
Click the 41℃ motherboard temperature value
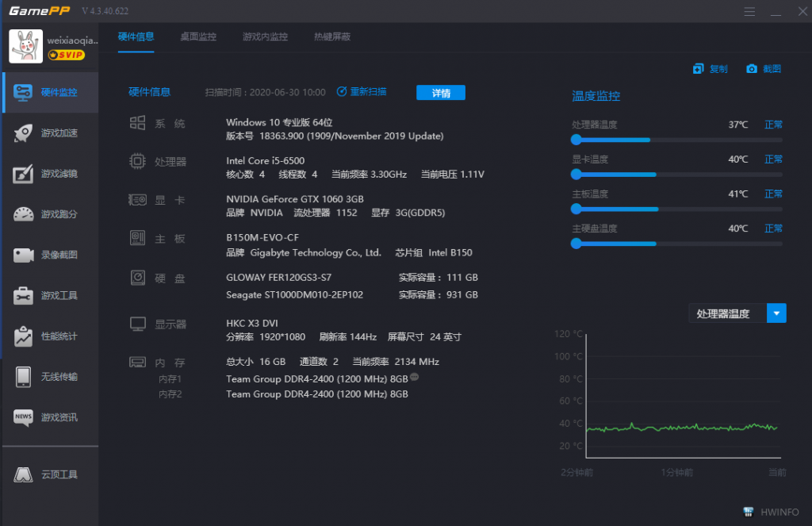point(738,194)
